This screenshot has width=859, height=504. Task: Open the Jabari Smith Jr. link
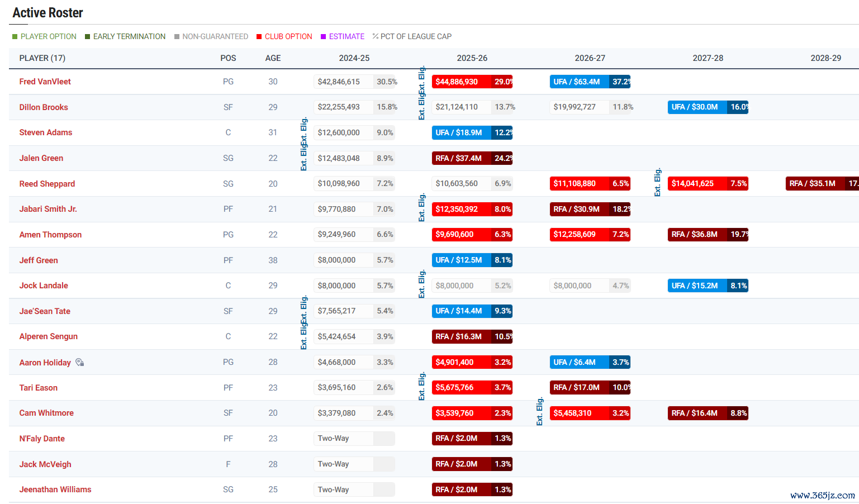[48, 209]
